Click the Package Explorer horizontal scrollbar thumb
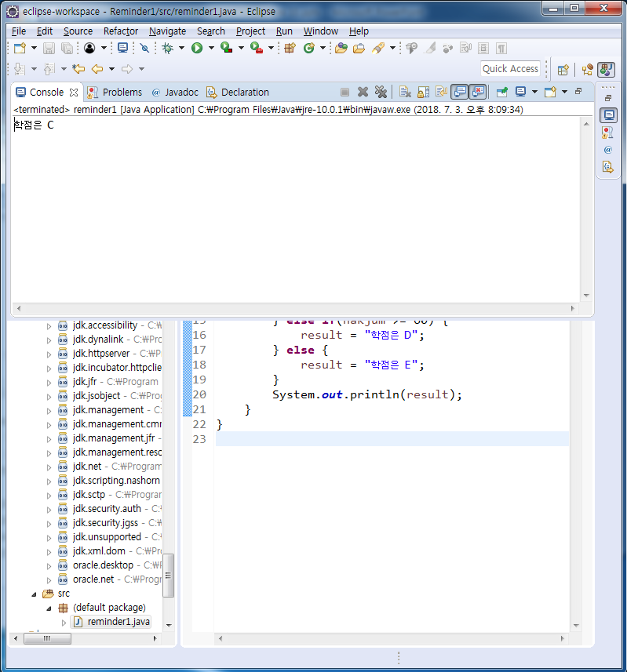627x672 pixels. [47, 638]
